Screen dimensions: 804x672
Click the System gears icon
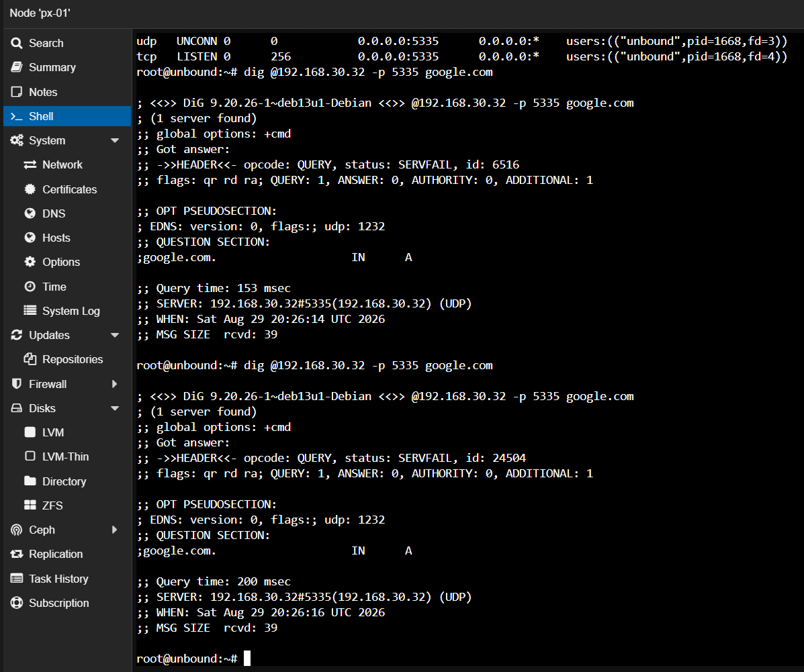(x=16, y=140)
